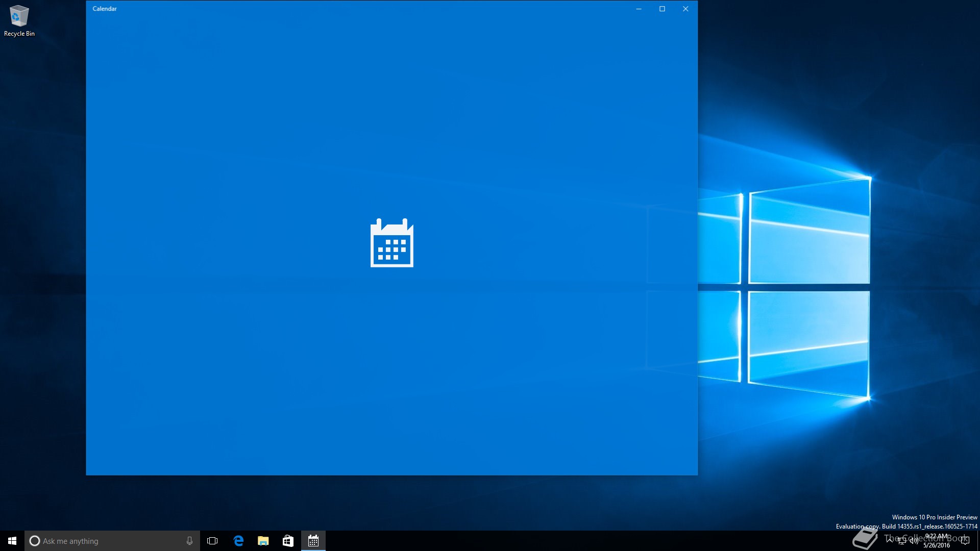Image resolution: width=980 pixels, height=551 pixels.
Task: Open Task View from the taskbar
Action: pos(212,541)
